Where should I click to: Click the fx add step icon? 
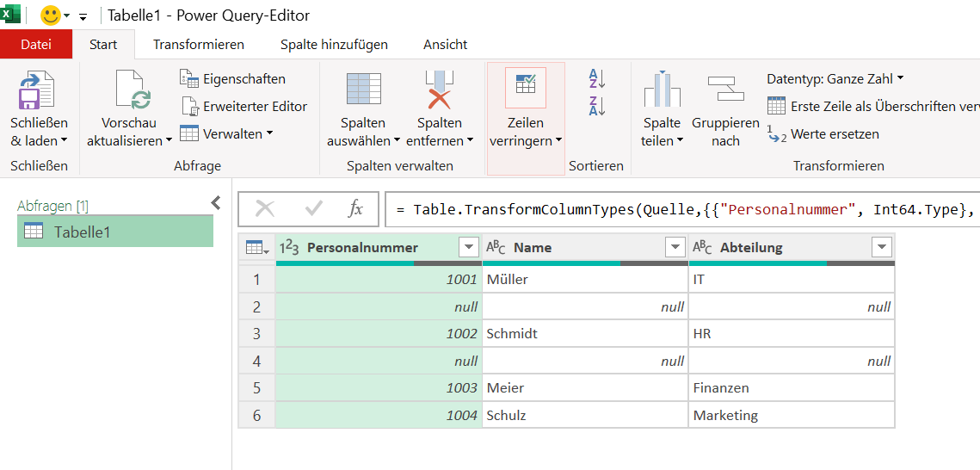point(355,209)
